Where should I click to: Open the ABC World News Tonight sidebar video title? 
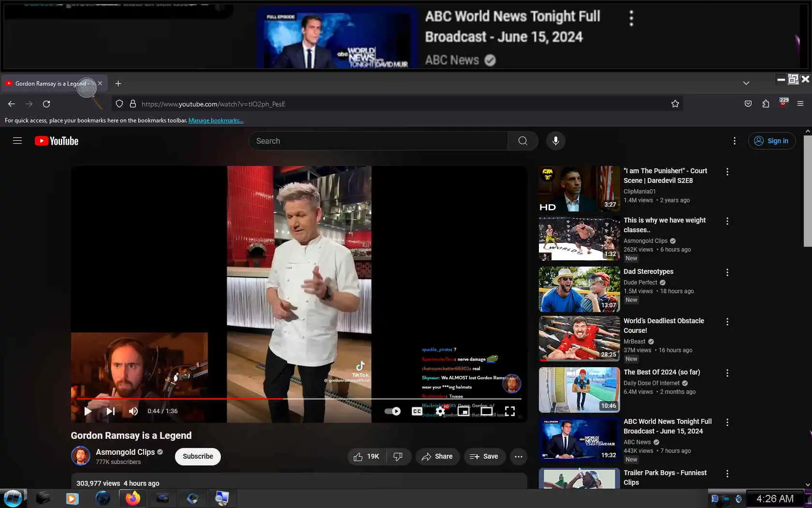pyautogui.click(x=667, y=426)
